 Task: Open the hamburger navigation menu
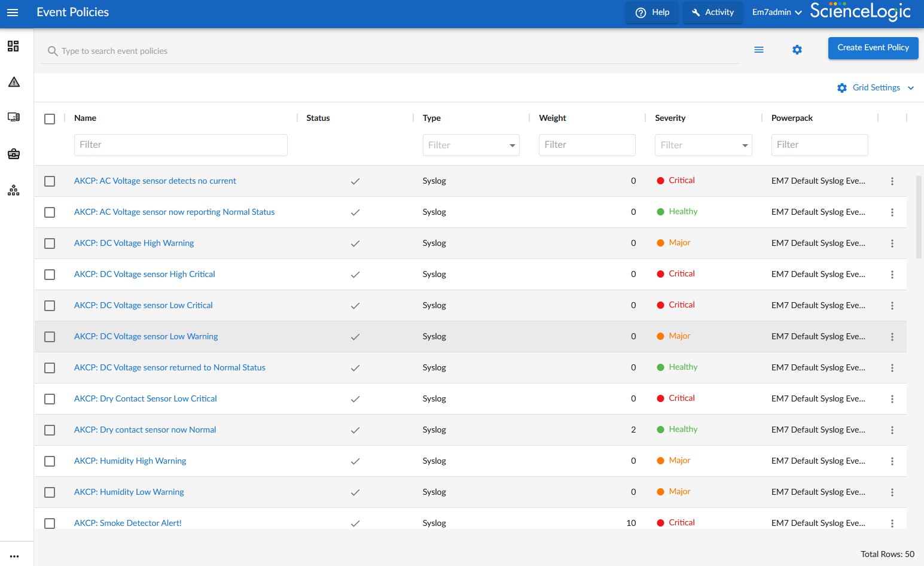pyautogui.click(x=13, y=13)
